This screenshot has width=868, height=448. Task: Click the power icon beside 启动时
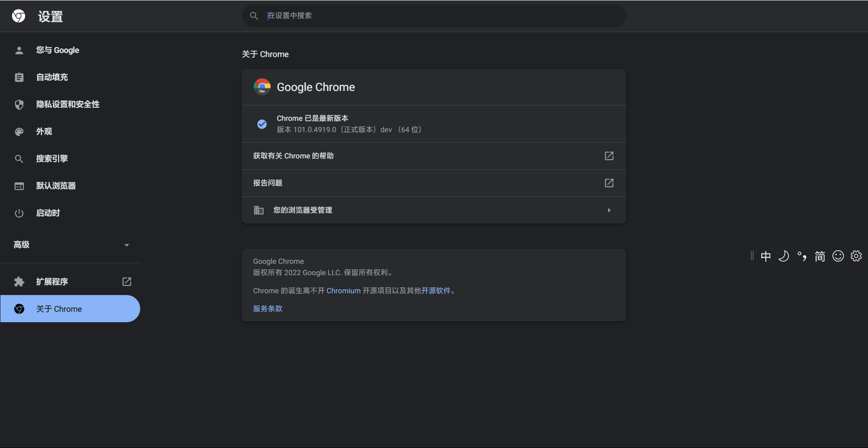[x=19, y=213]
